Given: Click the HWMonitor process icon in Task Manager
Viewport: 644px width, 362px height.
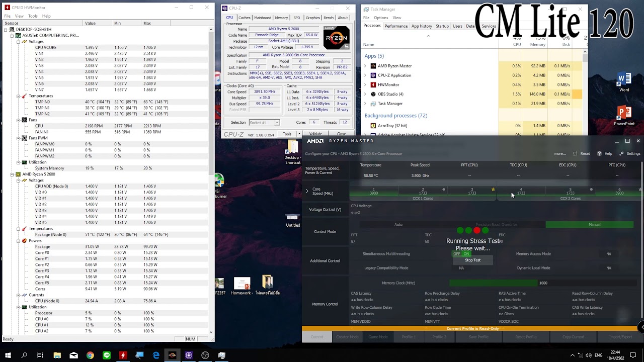Looking at the screenshot, I should click(x=373, y=85).
